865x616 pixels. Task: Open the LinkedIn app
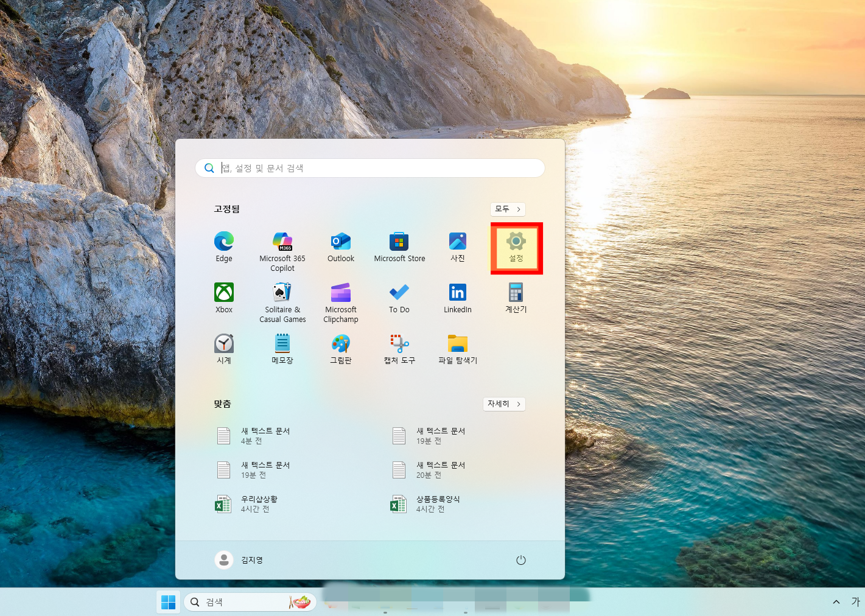pos(458,298)
